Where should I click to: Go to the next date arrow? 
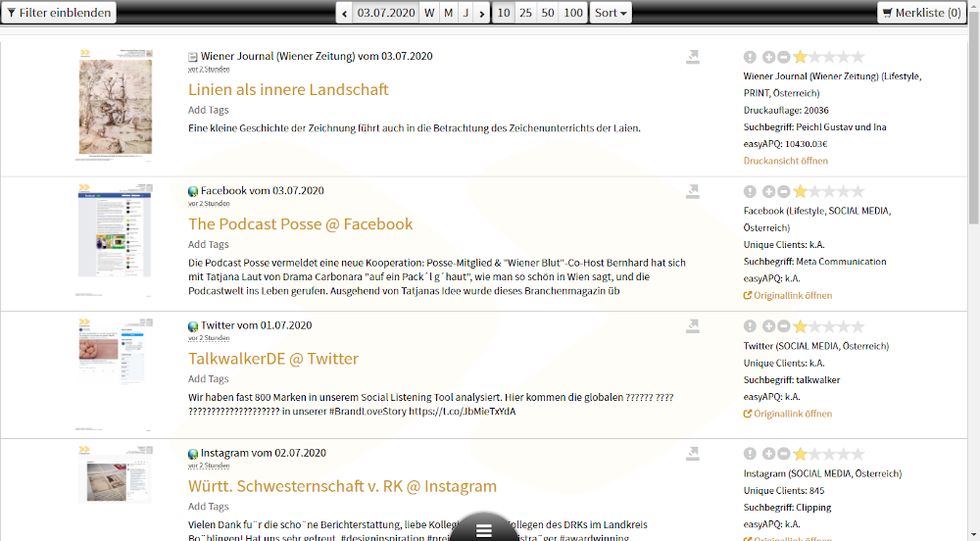tap(481, 13)
